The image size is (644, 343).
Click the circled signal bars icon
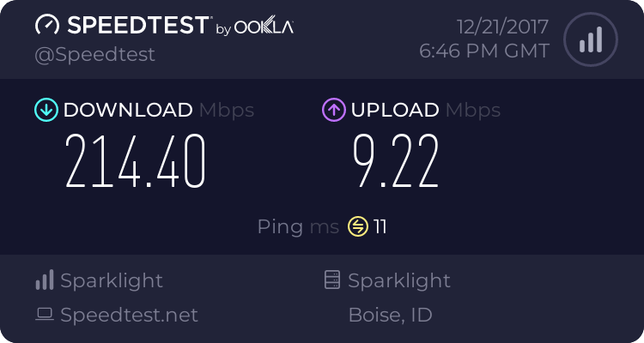590,40
